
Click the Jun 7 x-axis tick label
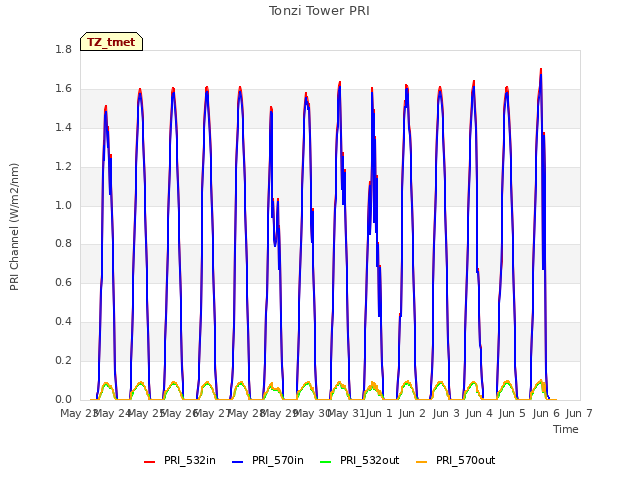[579, 413]
